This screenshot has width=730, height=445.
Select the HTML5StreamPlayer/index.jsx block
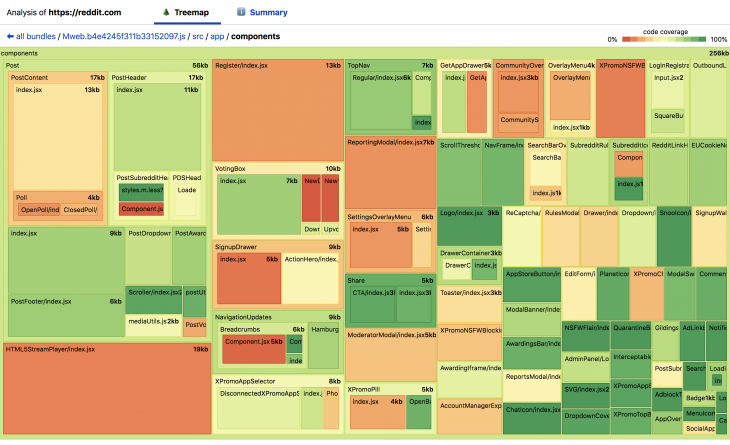point(107,389)
